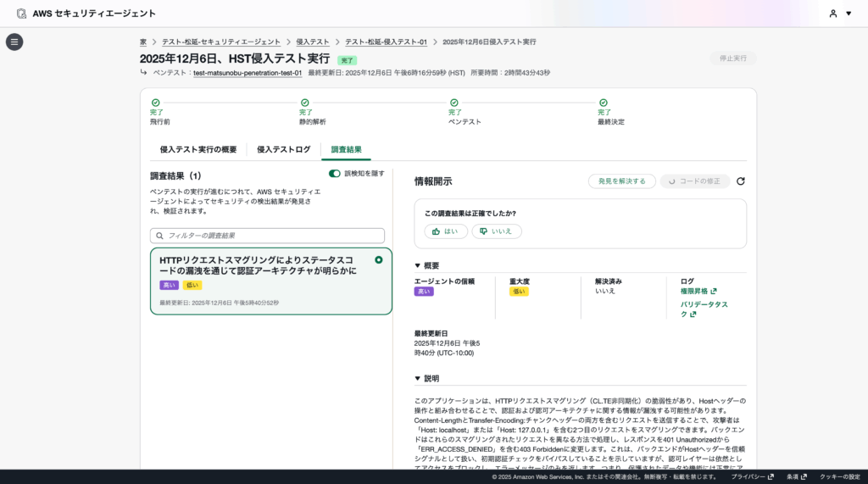Open the hamburger side navigation menu

[x=14, y=42]
